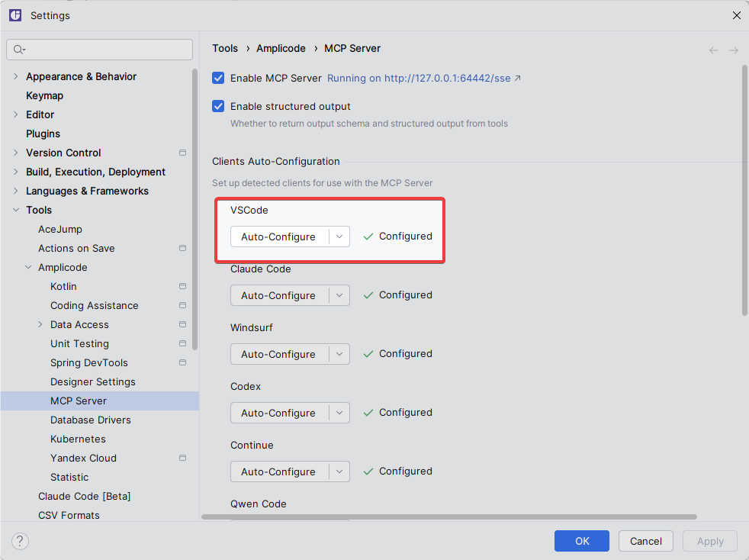This screenshot has height=560, width=749.
Task: Open Designer Settings page
Action: [93, 381]
